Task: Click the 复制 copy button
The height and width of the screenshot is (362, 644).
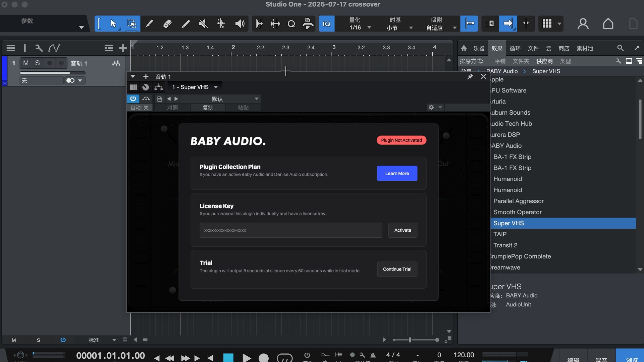Action: click(x=208, y=108)
